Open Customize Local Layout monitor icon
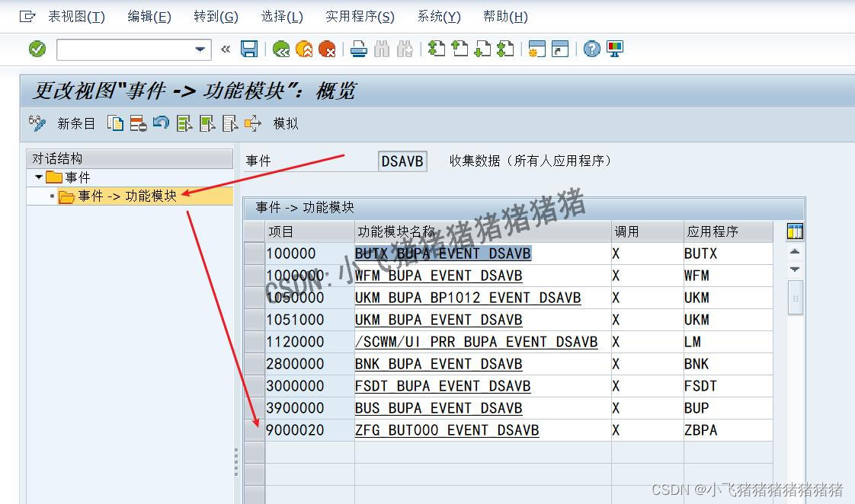The width and height of the screenshot is (855, 504). (615, 49)
